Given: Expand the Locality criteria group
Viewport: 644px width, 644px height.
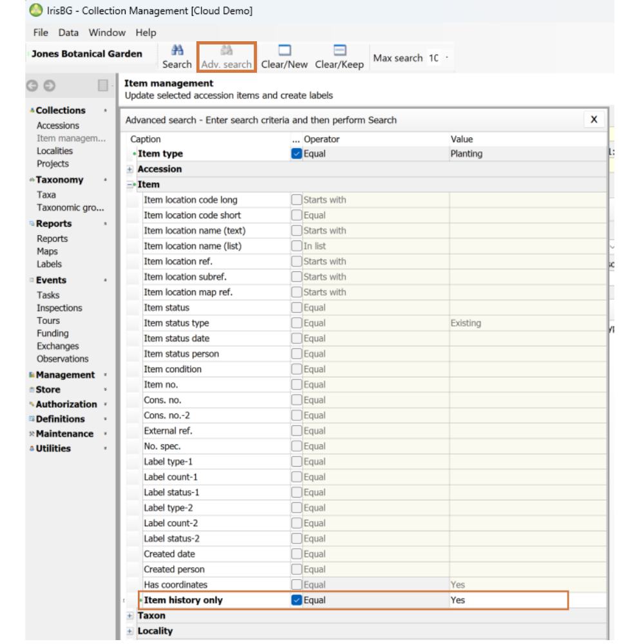Looking at the screenshot, I should pos(130,631).
